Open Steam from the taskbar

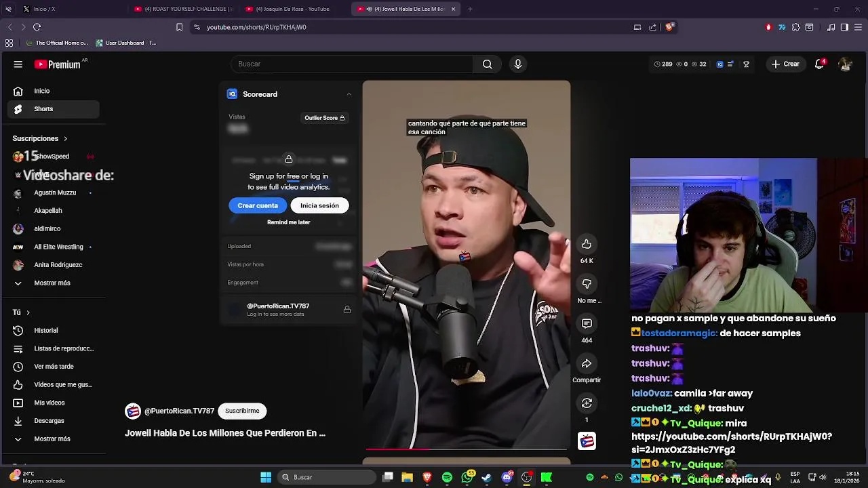486,477
